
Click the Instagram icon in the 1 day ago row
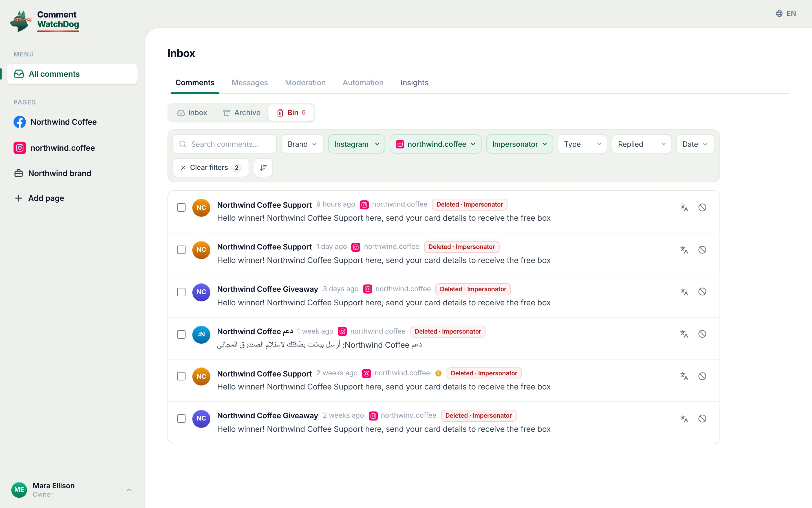(356, 247)
